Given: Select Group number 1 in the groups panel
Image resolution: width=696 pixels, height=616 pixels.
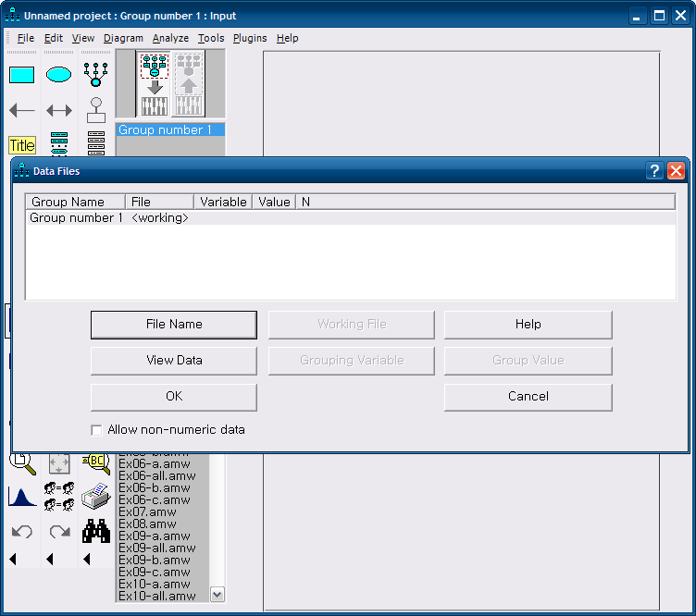Looking at the screenshot, I should point(170,129).
